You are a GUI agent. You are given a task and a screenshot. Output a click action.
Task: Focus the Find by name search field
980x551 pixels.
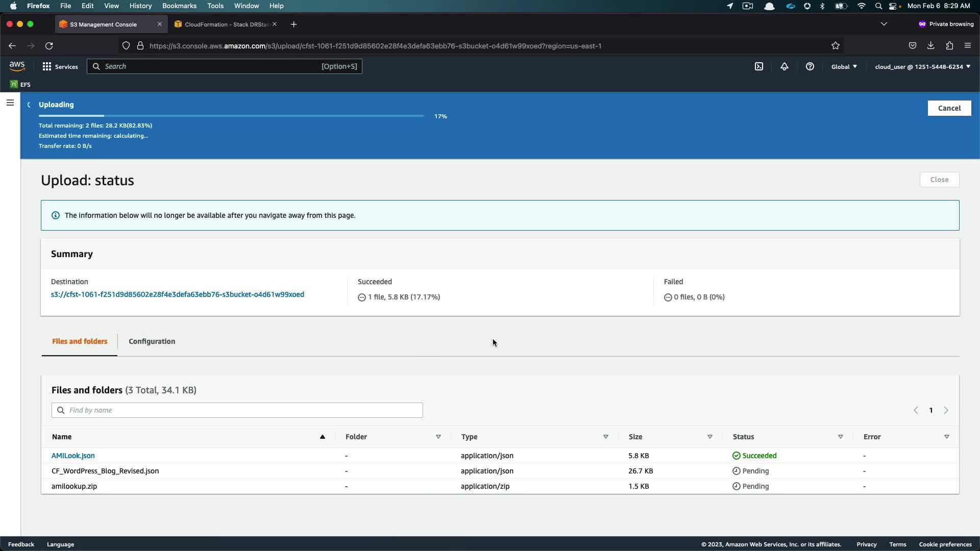237,410
